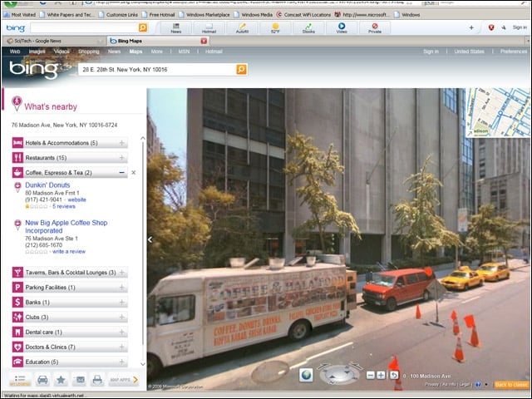Click the printer icon at bottom
This screenshot has width=532, height=399.
(97, 380)
